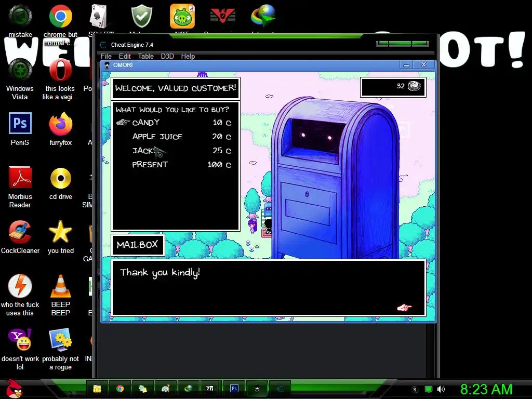The width and height of the screenshot is (532, 399).
Task: Open the File menu in Cheat Engine
Action: point(106,56)
